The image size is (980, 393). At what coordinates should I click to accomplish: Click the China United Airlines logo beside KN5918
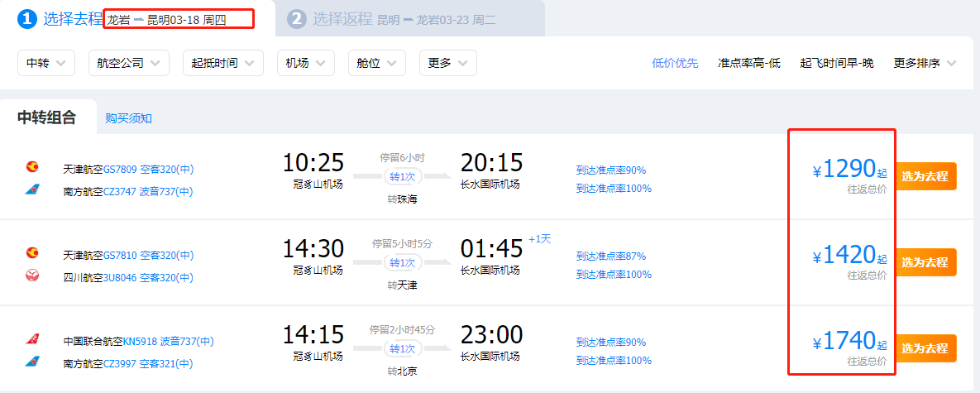[31, 339]
